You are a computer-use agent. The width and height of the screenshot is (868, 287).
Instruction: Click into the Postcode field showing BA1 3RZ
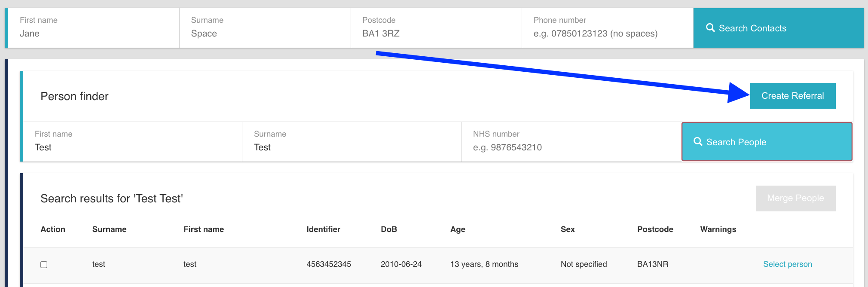[x=436, y=34]
